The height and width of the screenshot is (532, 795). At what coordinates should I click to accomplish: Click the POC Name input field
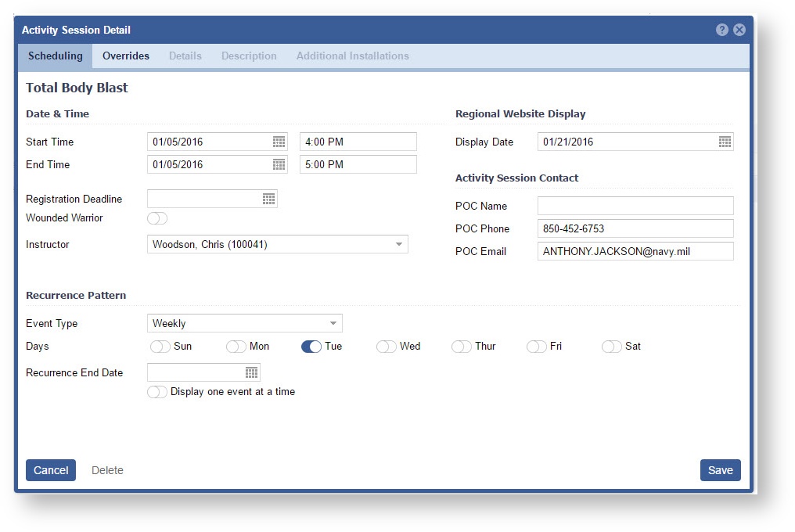635,206
